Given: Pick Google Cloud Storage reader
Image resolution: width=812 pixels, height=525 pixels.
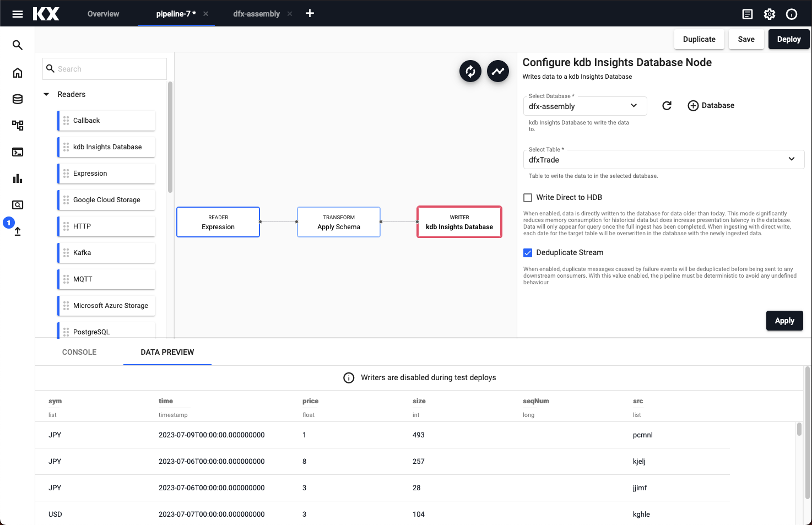Looking at the screenshot, I should (106, 200).
